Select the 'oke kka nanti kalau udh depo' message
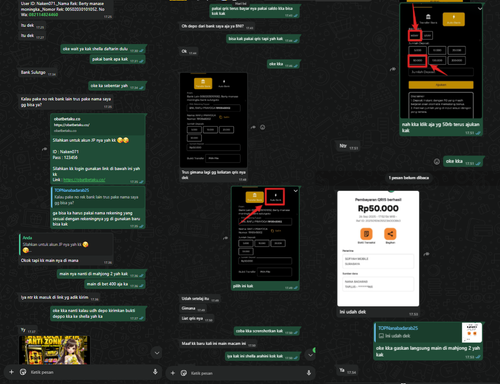Image resolution: width=500 pixels, height=384 pixels. click(x=98, y=313)
